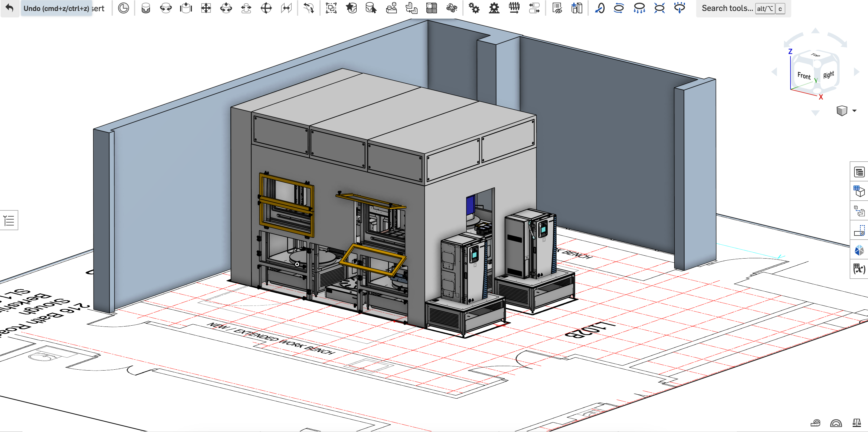Select the Circular pattern tool
This screenshot has width=868, height=432.
click(451, 8)
